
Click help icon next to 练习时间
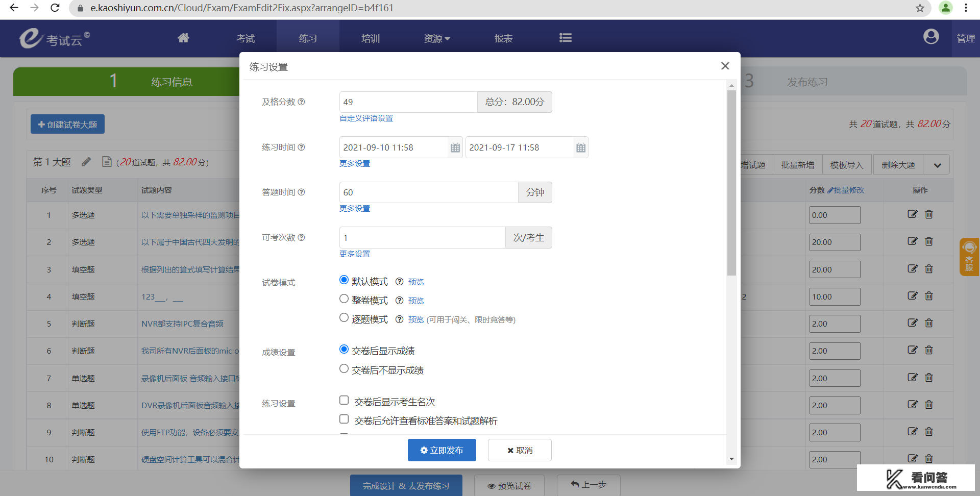[301, 147]
